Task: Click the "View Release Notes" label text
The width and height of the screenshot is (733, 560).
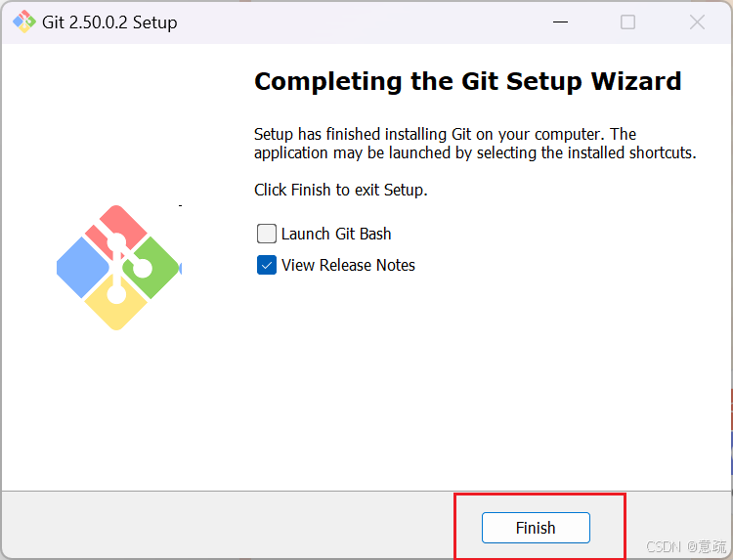Action: 348,265
